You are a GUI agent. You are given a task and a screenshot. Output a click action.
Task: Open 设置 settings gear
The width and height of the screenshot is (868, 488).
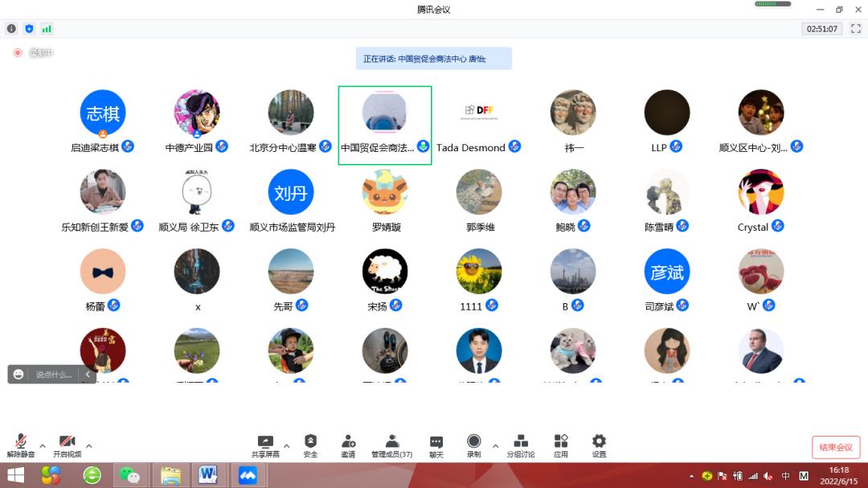[x=599, y=446]
